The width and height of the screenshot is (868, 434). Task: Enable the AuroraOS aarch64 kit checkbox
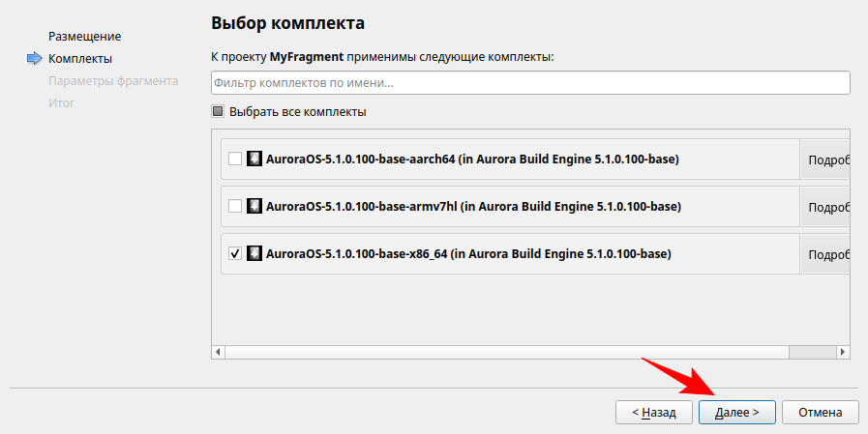tap(234, 159)
